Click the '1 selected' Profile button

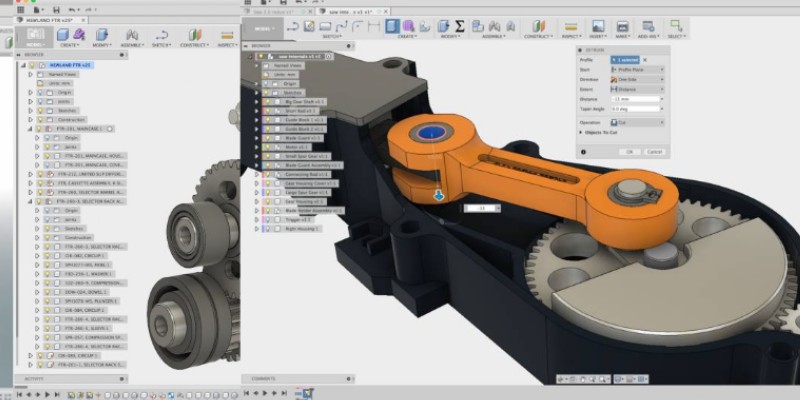[x=625, y=60]
